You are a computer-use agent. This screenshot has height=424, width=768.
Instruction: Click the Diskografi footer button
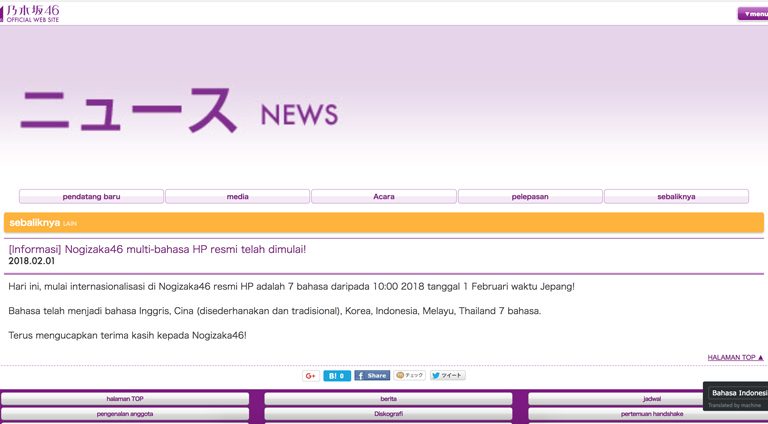coord(388,414)
